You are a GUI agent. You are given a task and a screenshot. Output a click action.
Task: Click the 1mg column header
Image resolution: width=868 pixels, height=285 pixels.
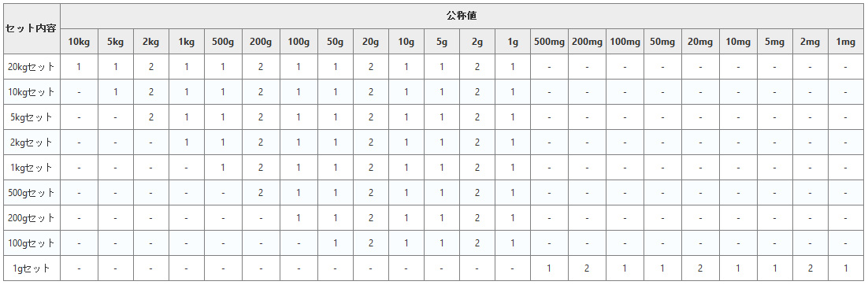(x=846, y=42)
